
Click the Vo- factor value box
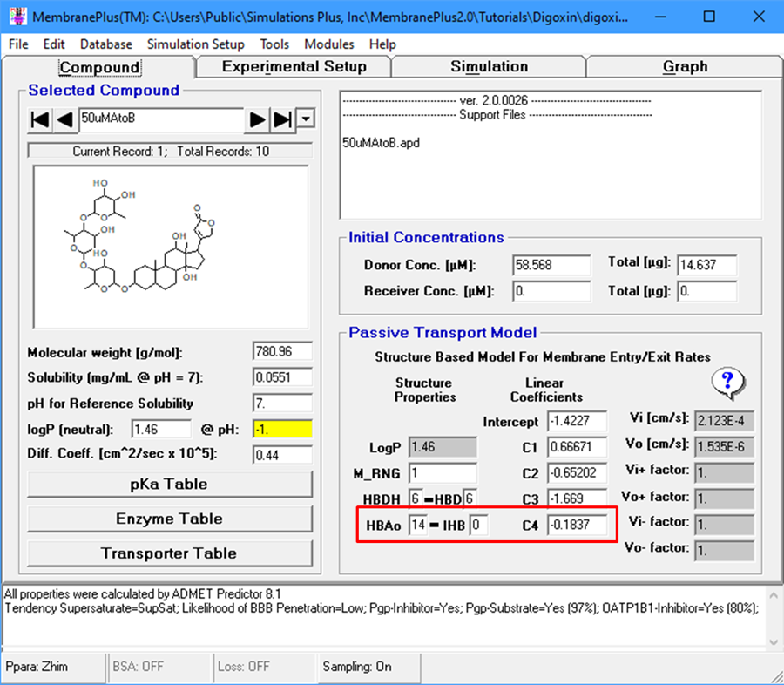pos(724,551)
